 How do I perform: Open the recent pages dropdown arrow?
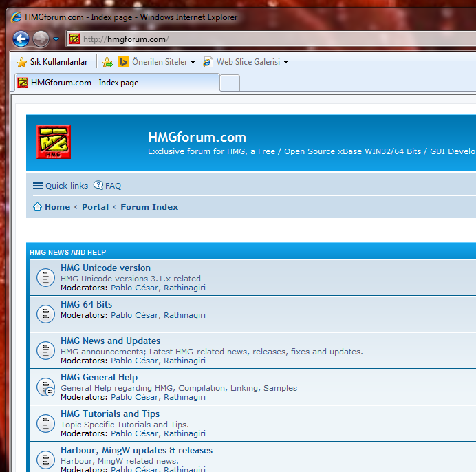pyautogui.click(x=56, y=39)
